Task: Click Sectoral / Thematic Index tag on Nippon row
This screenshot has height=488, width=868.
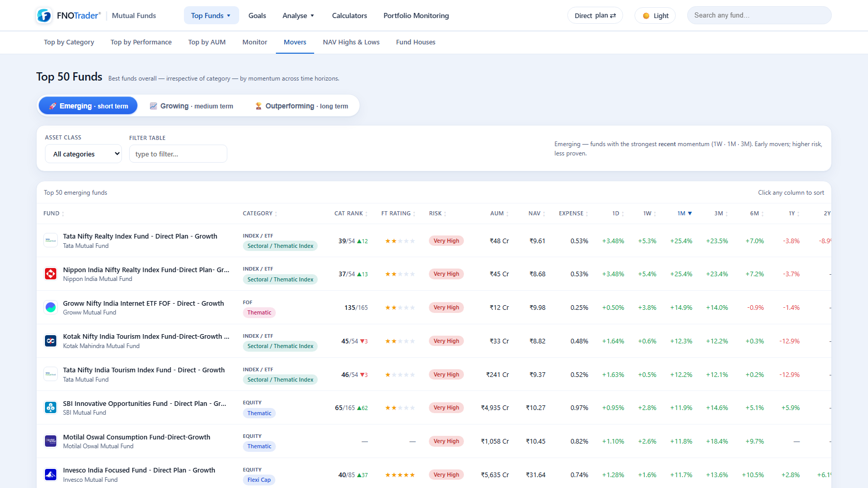Action: tap(280, 279)
